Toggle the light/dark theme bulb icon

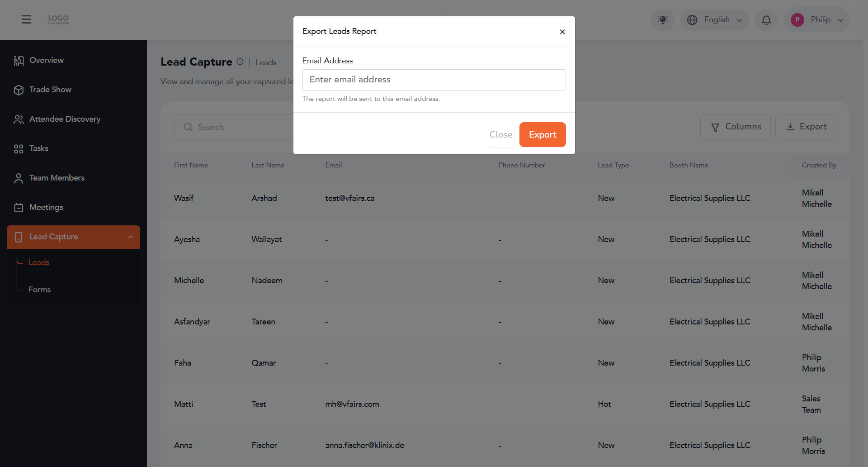pyautogui.click(x=663, y=20)
